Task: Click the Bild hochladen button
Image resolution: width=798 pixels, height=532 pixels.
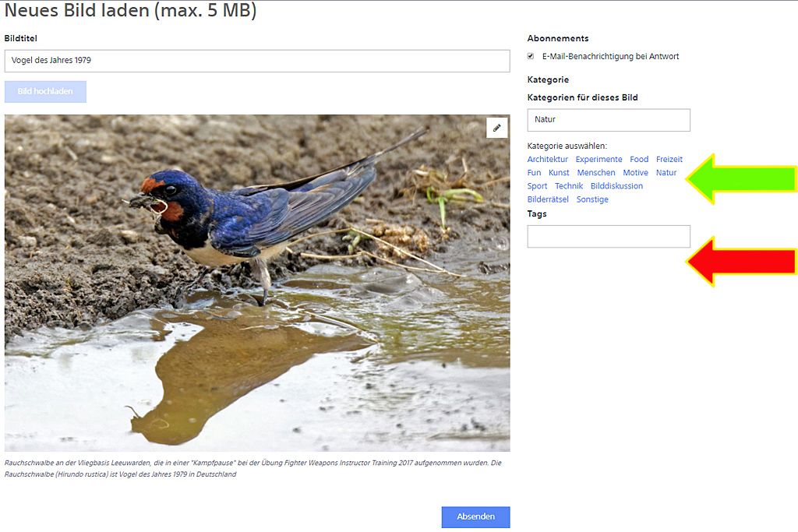Action: pyautogui.click(x=45, y=92)
